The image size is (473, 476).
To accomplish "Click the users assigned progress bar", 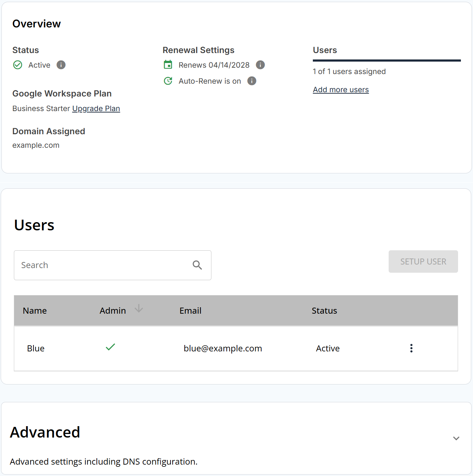I will [387, 61].
